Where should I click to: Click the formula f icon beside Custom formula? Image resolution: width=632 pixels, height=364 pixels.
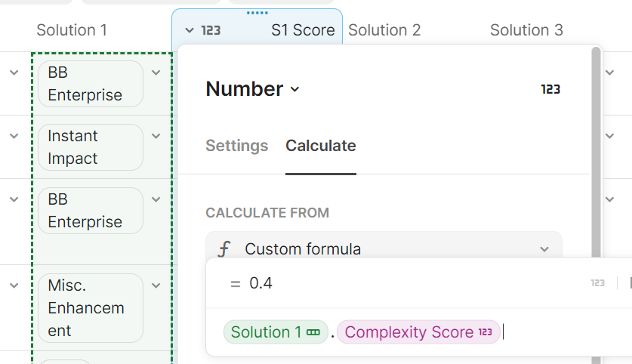coord(224,248)
